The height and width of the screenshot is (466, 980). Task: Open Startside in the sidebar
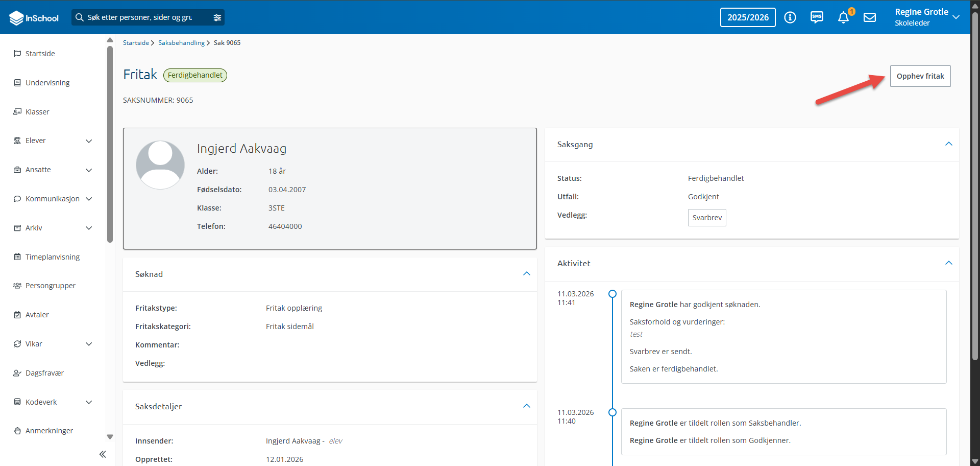coord(40,54)
